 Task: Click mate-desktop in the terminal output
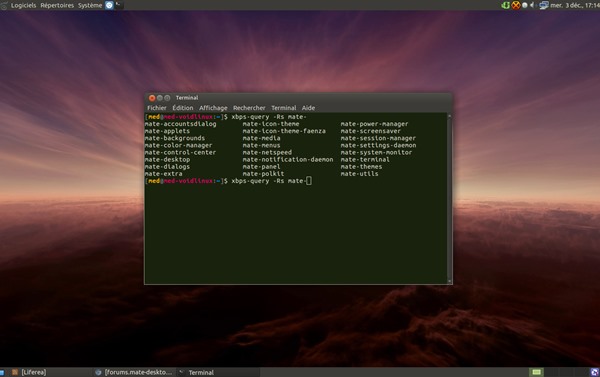(167, 160)
